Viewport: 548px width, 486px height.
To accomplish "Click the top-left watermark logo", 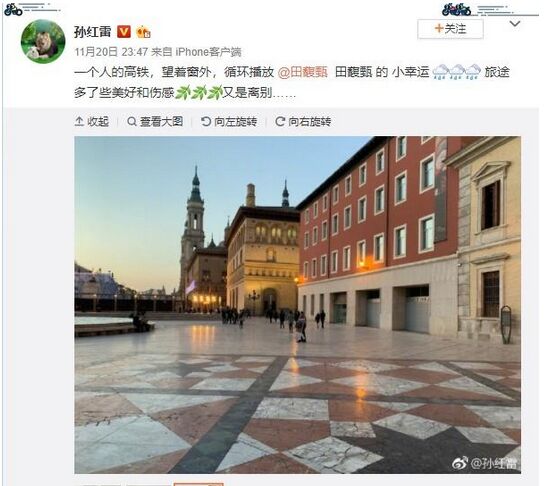I will click(x=13, y=10).
